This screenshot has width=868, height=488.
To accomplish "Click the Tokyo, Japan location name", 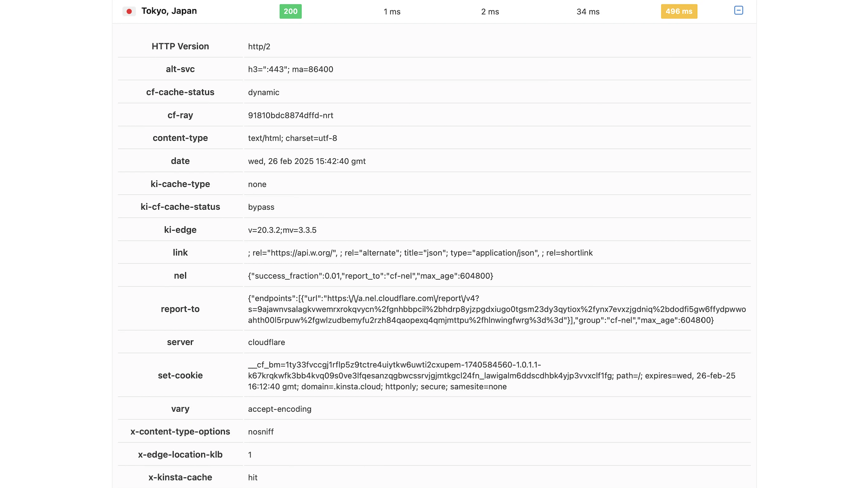I will tap(169, 11).
